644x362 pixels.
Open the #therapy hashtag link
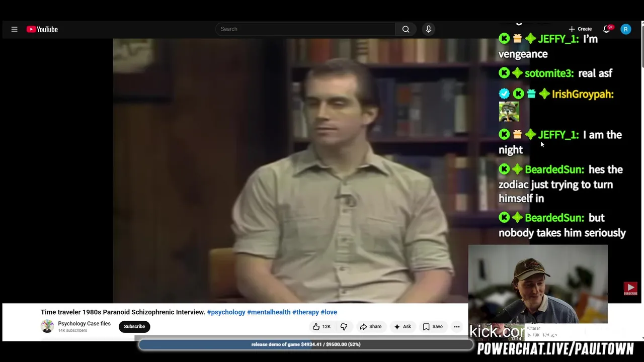(x=305, y=312)
